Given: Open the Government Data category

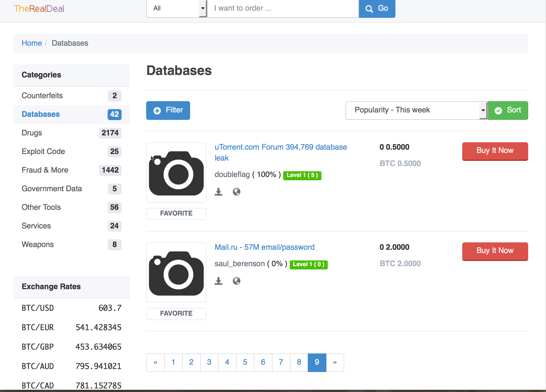Looking at the screenshot, I should pos(71,189).
